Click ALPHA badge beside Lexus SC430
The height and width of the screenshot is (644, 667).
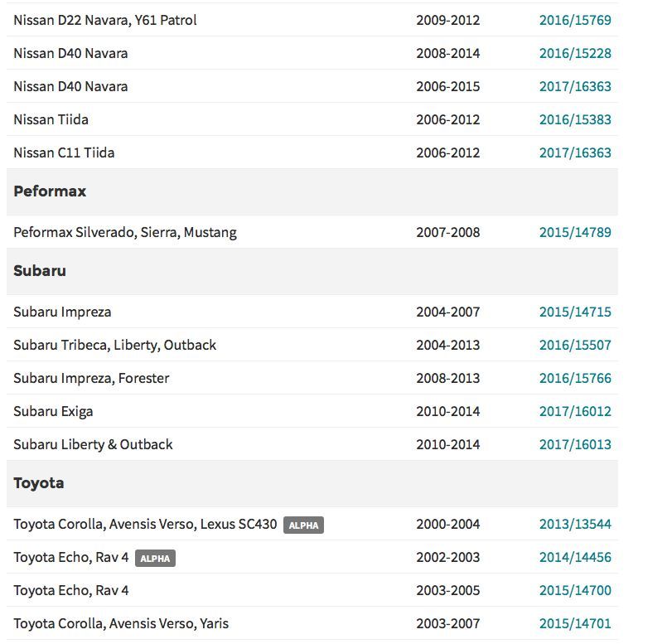tap(304, 525)
